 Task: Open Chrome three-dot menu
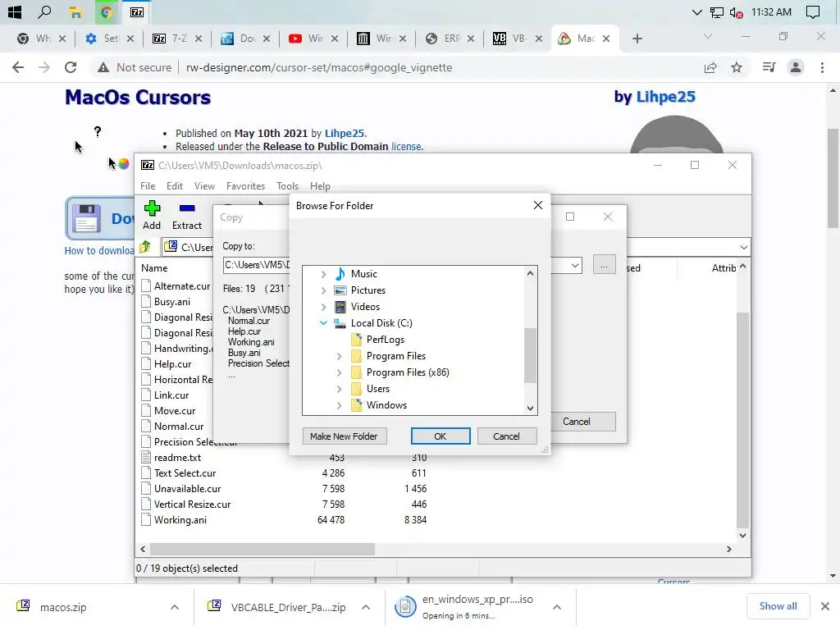coord(822,67)
